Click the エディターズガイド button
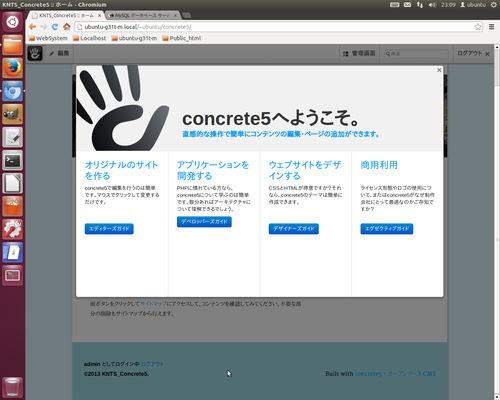This screenshot has width=500, height=400. pos(109,229)
